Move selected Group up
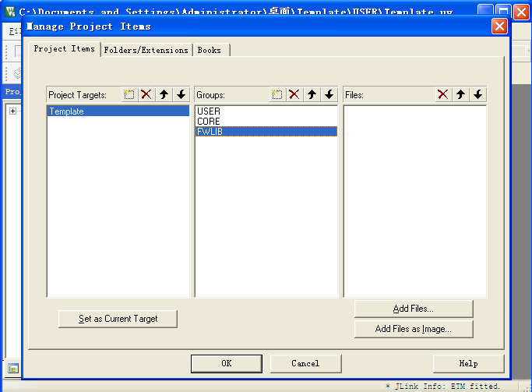Image resolution: width=532 pixels, height=392 pixels. (312, 94)
